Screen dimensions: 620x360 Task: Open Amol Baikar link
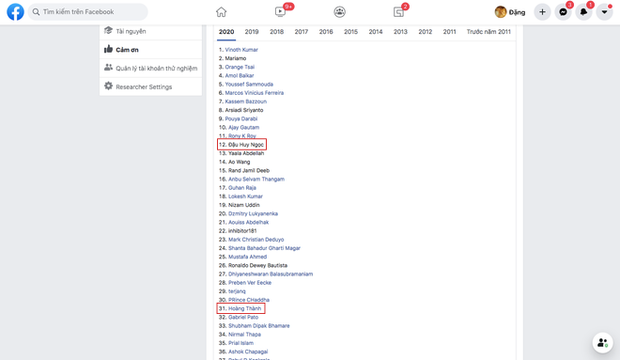click(x=239, y=76)
